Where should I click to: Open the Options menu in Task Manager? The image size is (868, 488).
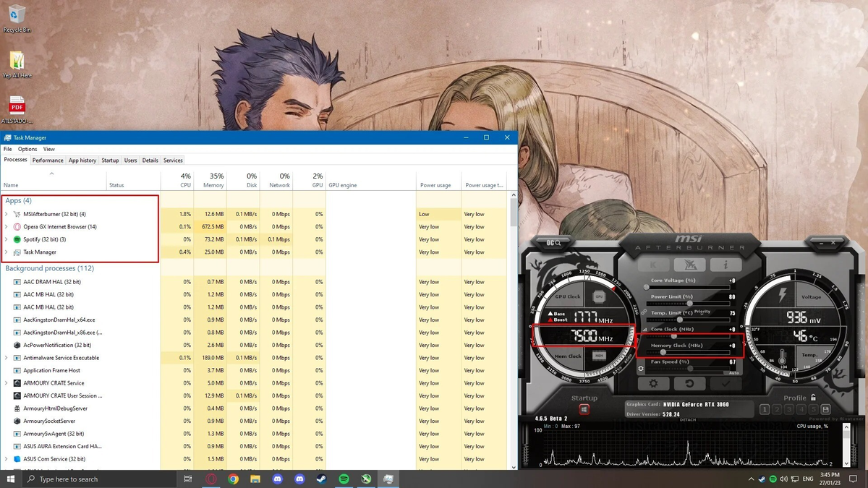tap(27, 149)
